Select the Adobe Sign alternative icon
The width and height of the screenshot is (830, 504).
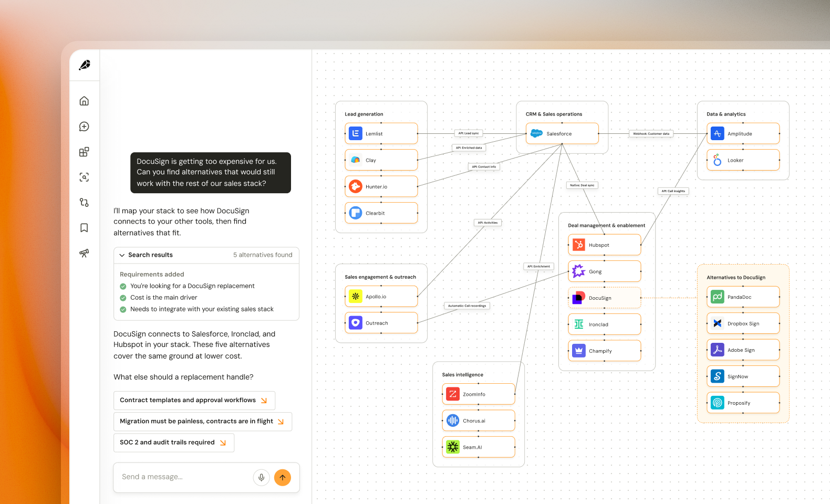tap(717, 350)
